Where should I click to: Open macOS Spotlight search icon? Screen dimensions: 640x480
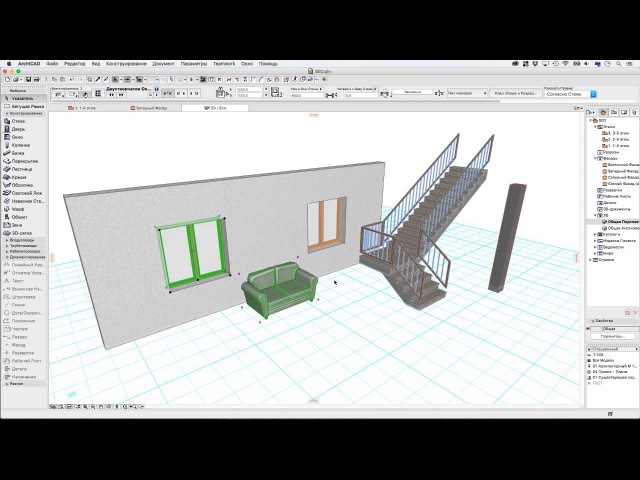click(x=619, y=64)
